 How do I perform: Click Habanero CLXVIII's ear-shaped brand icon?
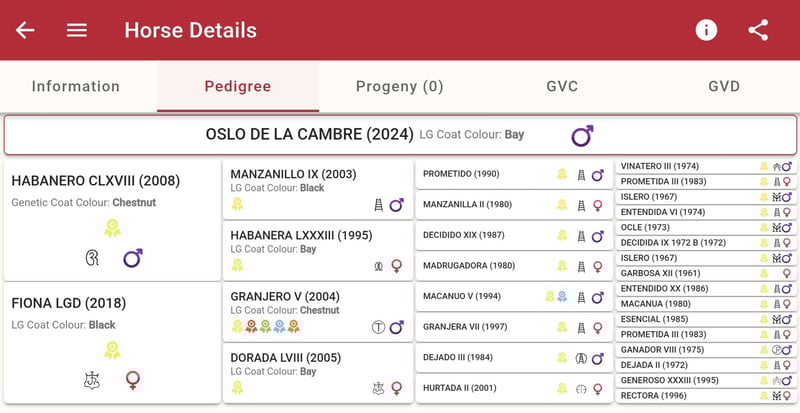point(92,258)
